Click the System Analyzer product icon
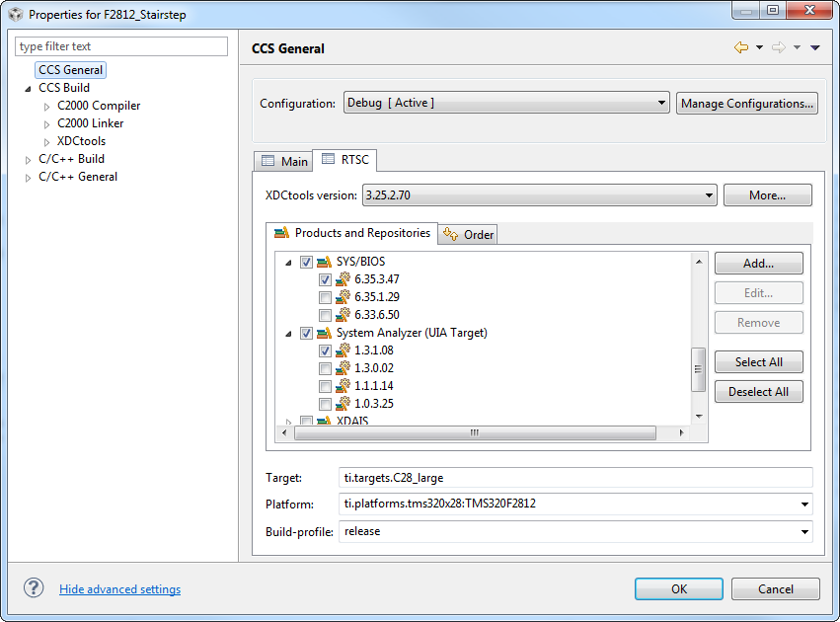 [x=324, y=333]
